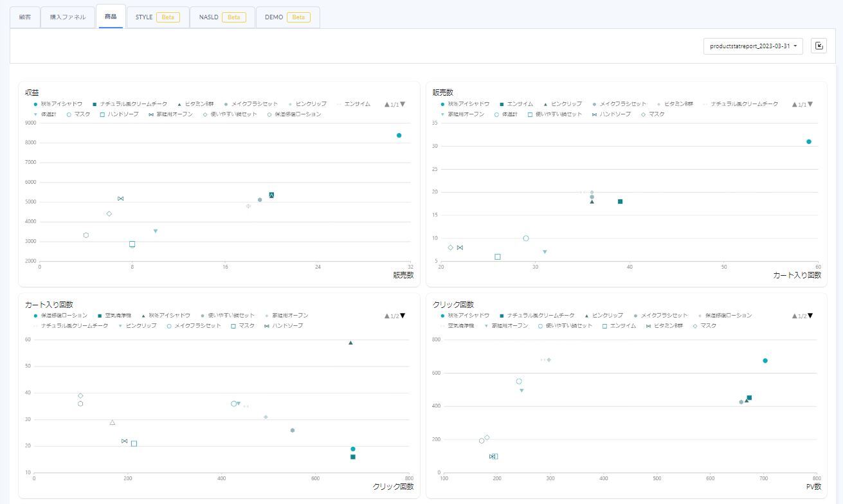
Task: Click the top-right data point in 収益 chart
Action: point(399,136)
